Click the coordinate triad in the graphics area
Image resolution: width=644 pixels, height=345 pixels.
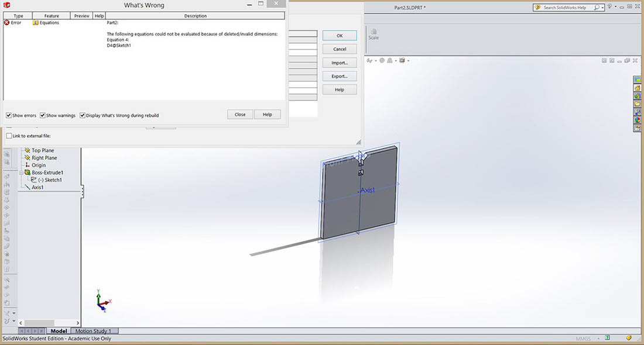[x=102, y=302]
